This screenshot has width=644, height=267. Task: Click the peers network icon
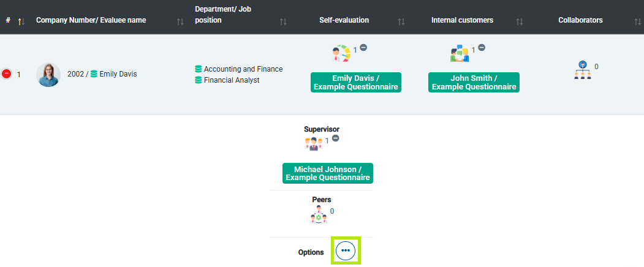(319, 214)
